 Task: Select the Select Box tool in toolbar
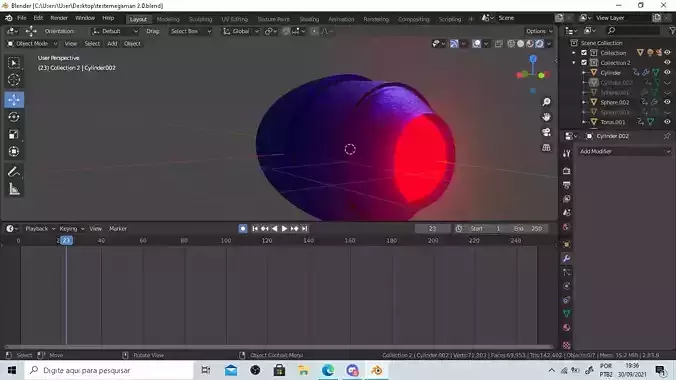[x=14, y=63]
